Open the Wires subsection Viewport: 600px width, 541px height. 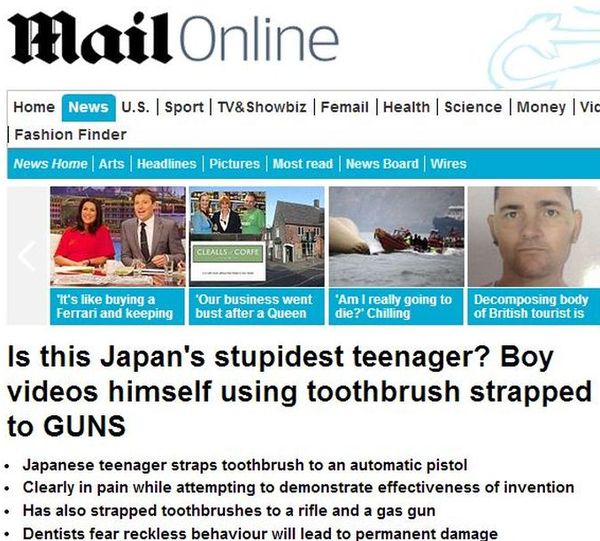pos(448,164)
